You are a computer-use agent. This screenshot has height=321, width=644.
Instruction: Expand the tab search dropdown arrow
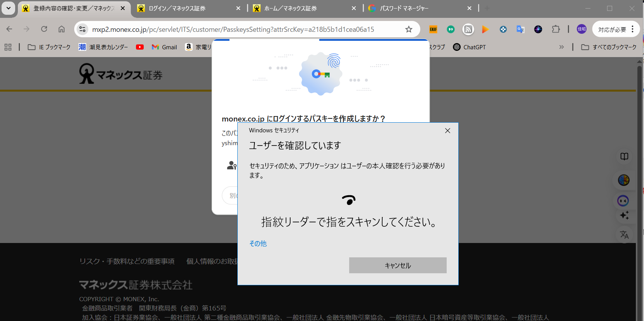pos(8,8)
